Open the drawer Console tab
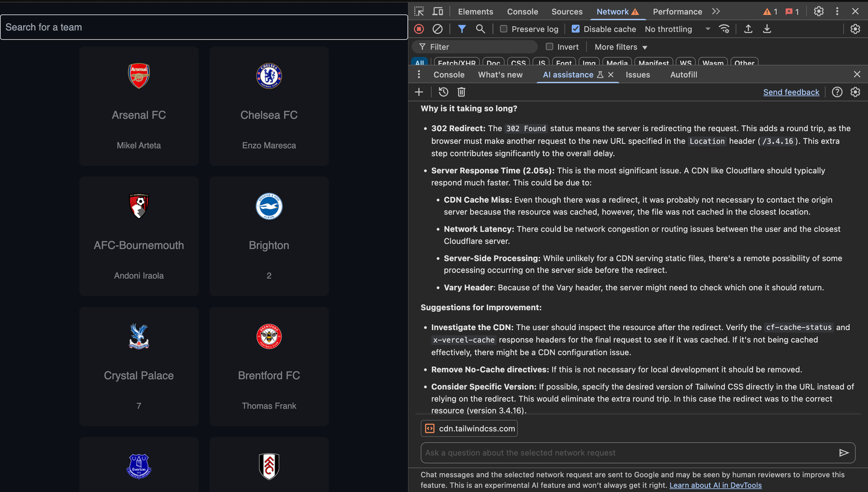Viewport: 868px width, 492px height. [x=449, y=75]
